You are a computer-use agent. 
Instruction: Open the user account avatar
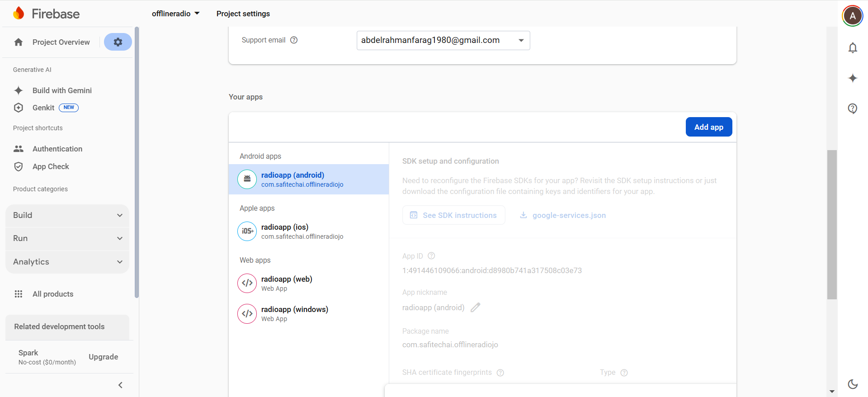pyautogui.click(x=853, y=16)
